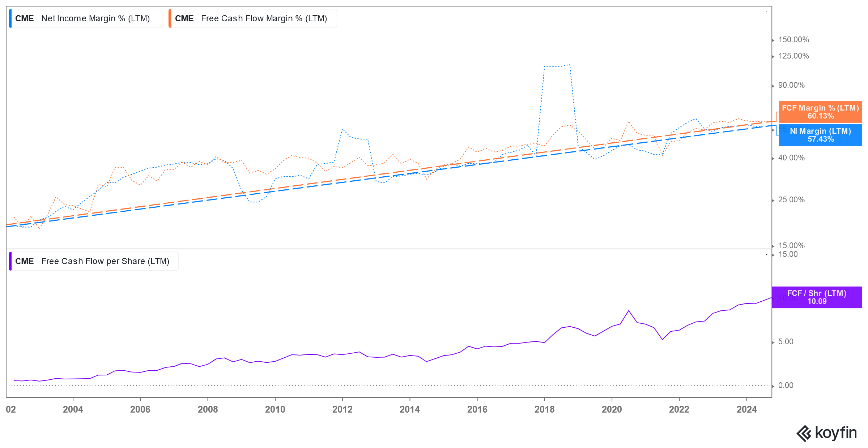Click the 15.00 lower pane axis label
Screen dimensions: 868x448
pyautogui.click(x=788, y=254)
